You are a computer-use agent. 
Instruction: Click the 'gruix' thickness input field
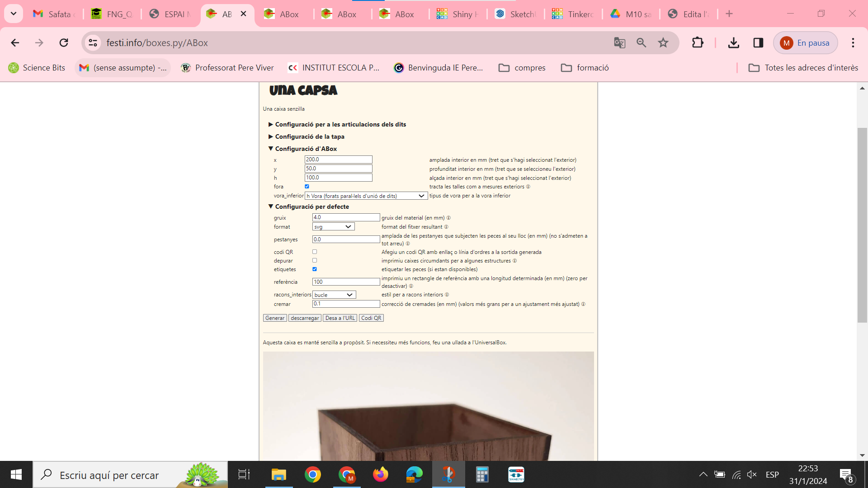[346, 218]
